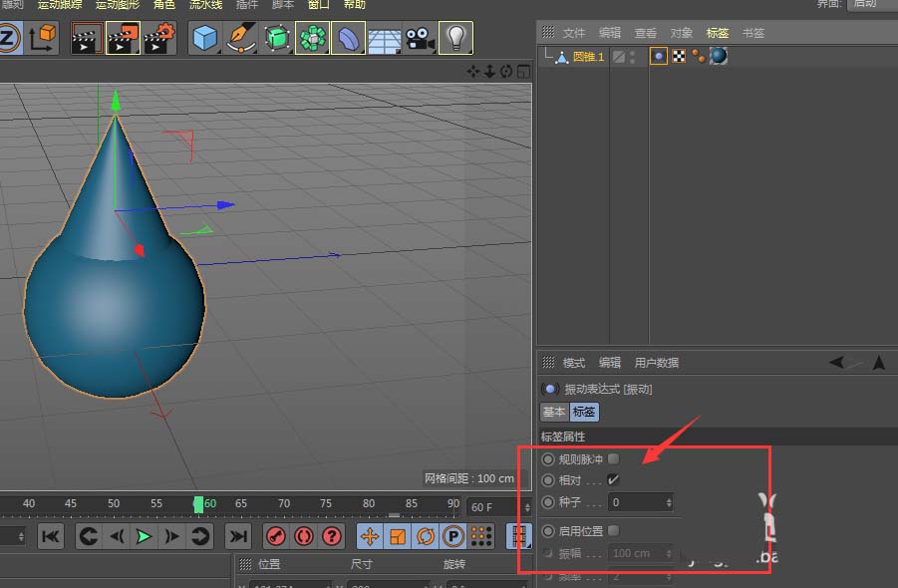Switch to the 基本 tab
Image resolution: width=898 pixels, height=588 pixels.
coord(554,412)
